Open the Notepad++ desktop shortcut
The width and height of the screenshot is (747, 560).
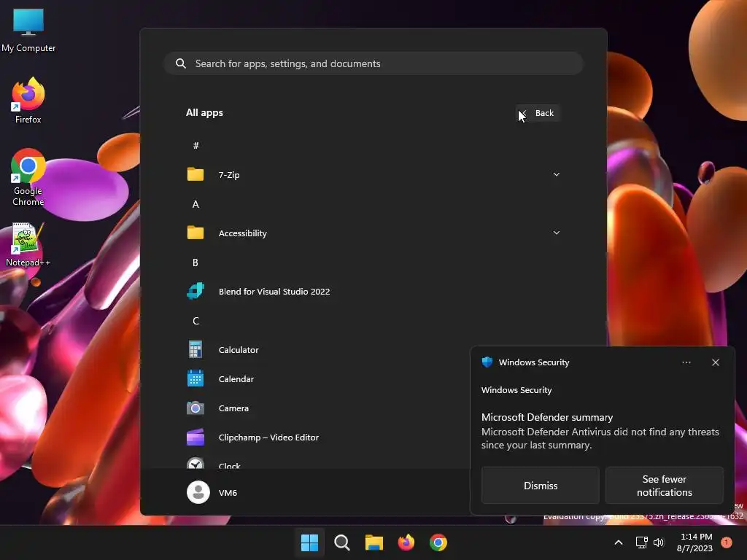click(x=28, y=245)
